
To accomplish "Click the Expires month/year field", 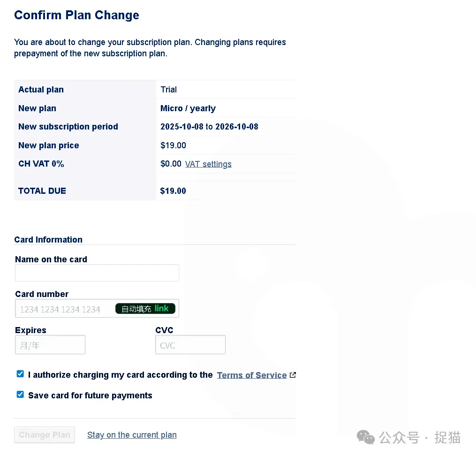I will pyautogui.click(x=50, y=345).
